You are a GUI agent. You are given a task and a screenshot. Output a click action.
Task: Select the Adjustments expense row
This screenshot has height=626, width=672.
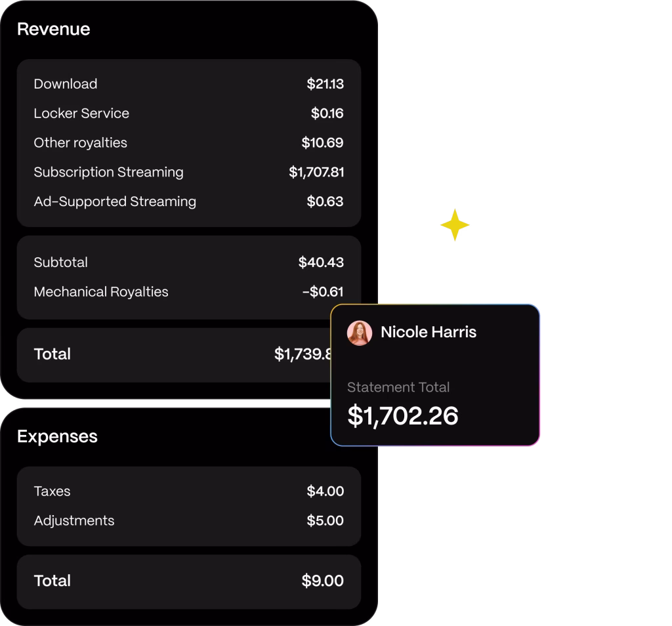point(188,521)
